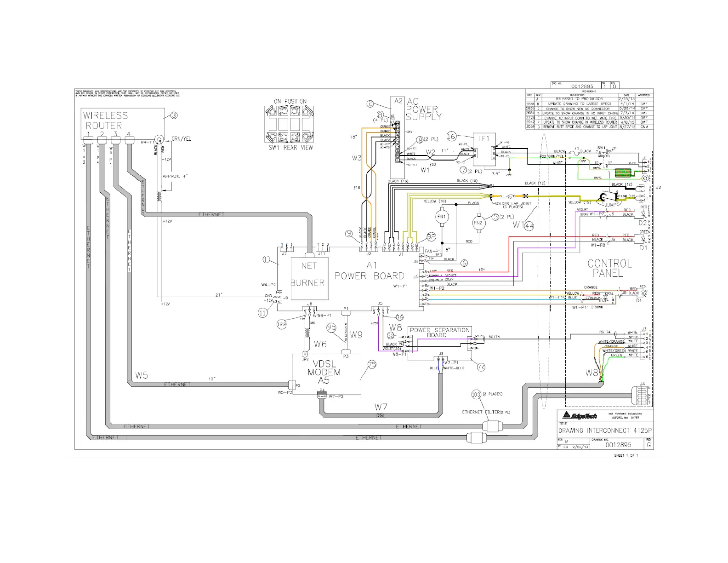The height and width of the screenshot is (563, 728).
Task: Click the W9 cable label
Action: [x=356, y=335]
